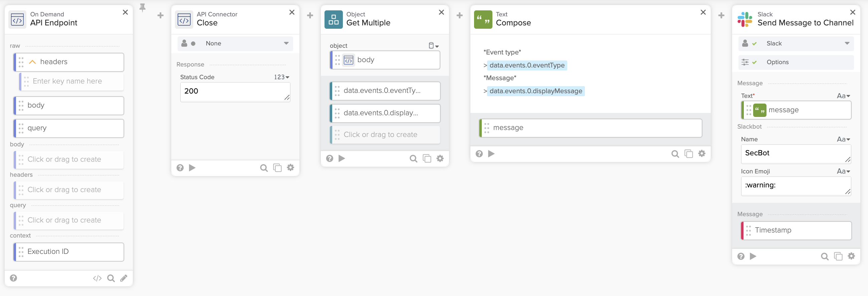The width and height of the screenshot is (868, 296).
Task: Click the edit pencil on API Endpoint panel
Action: coord(124,278)
